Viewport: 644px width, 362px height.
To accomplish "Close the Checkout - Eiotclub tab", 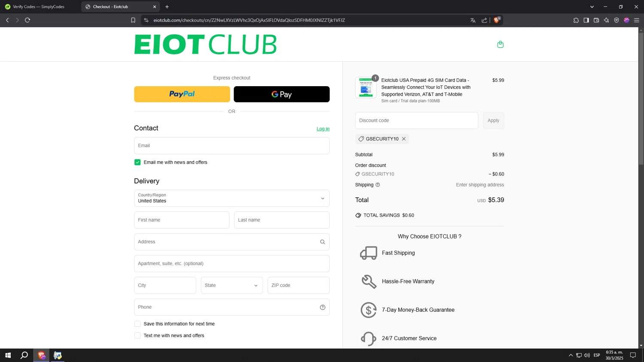I will 155,7.
